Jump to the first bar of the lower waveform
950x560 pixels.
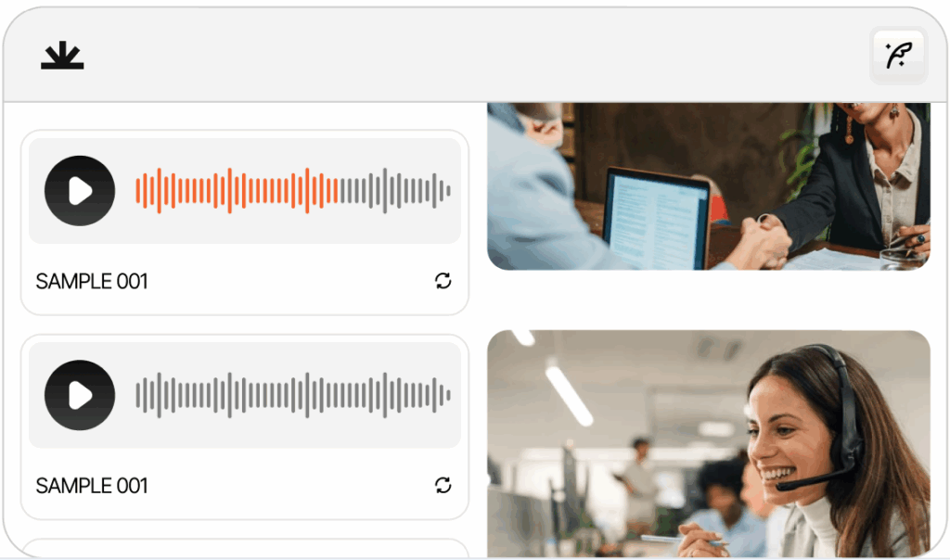click(x=137, y=395)
